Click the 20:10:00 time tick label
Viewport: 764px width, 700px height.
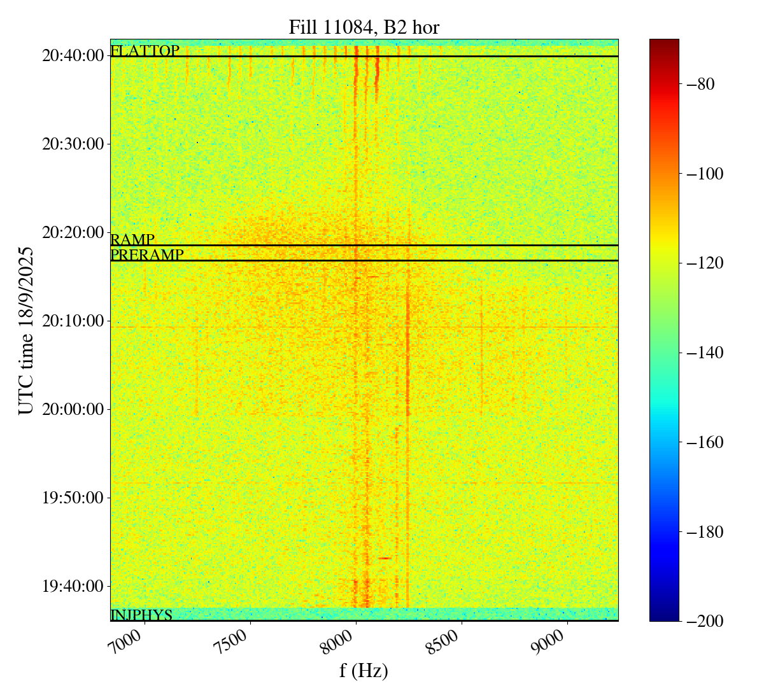pyautogui.click(x=73, y=321)
